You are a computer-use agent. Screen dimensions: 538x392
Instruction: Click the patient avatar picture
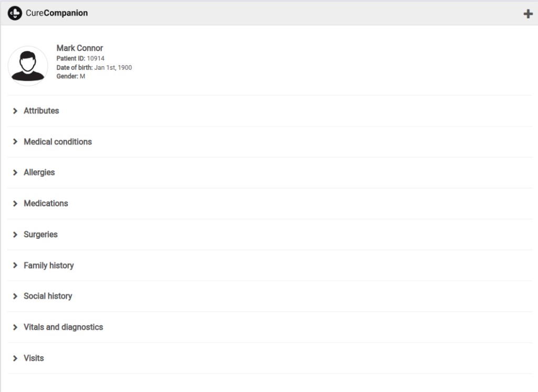[28, 66]
